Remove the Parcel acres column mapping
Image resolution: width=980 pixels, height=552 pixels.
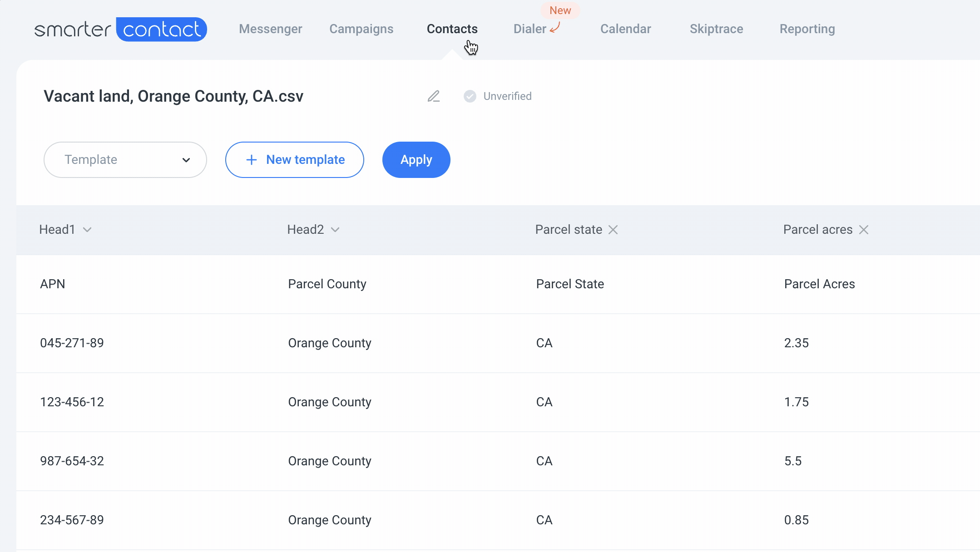tap(864, 230)
